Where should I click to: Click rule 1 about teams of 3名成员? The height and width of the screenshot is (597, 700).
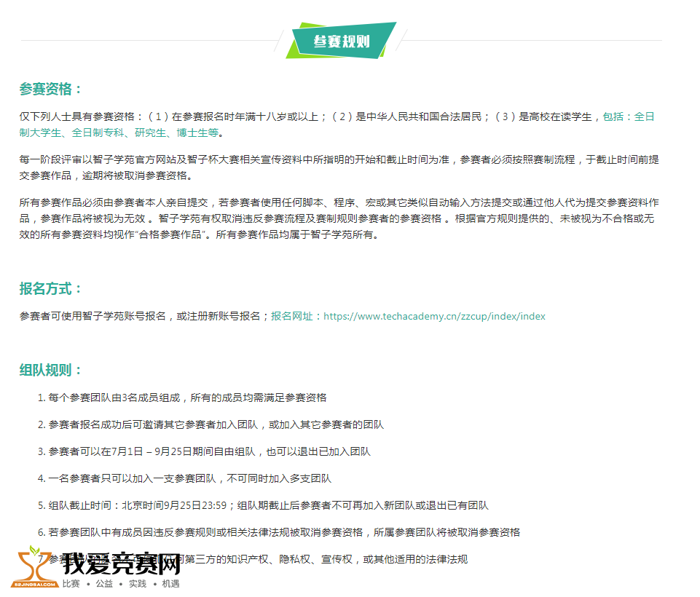pyautogui.click(x=182, y=398)
